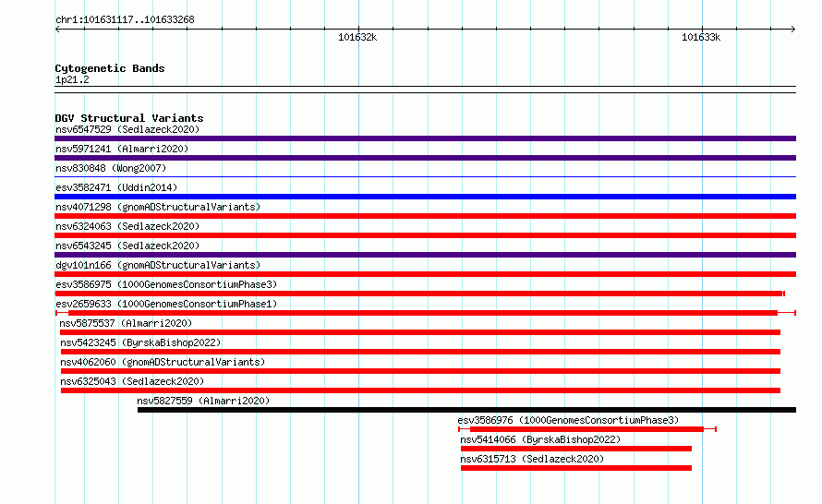Screen dimensions: 822x504
Task: Select the red bar under nsv6315713
Action: click(x=576, y=468)
